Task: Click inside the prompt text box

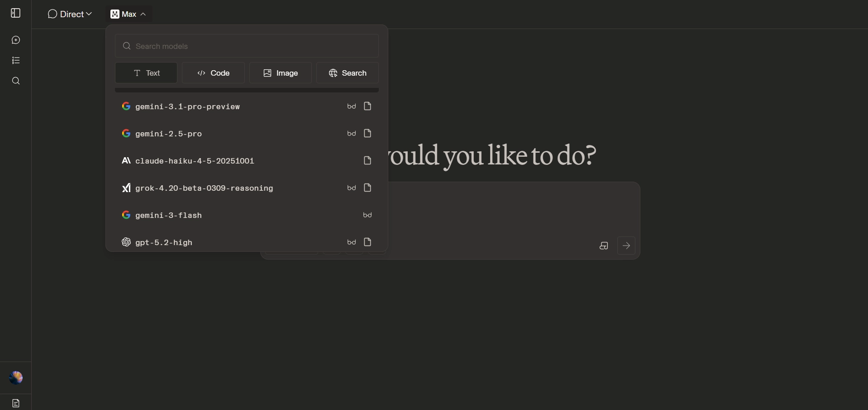Action: point(514,208)
